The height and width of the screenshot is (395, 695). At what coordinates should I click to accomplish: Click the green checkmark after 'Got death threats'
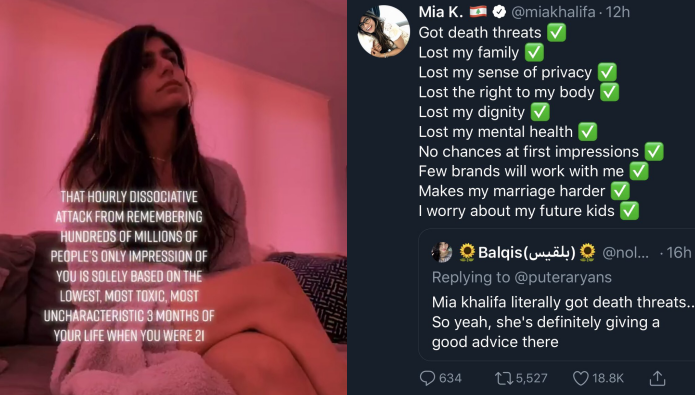click(x=556, y=32)
